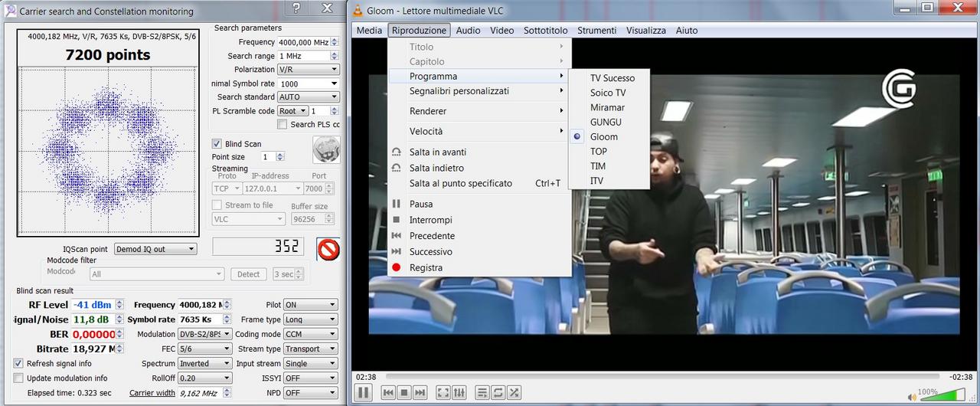The image size is (980, 406).
Task: Click the VLC playback seek bar
Action: point(662,376)
